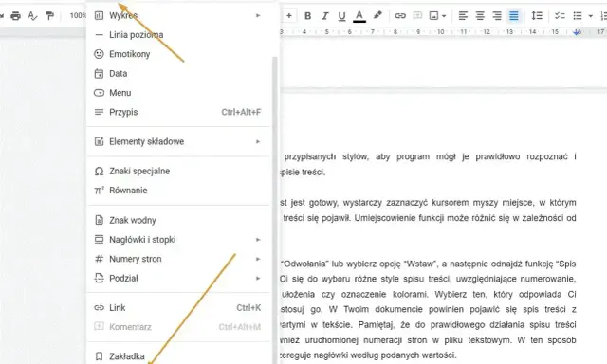
Task: Insert a Menu dropdown chip
Action: [178, 93]
